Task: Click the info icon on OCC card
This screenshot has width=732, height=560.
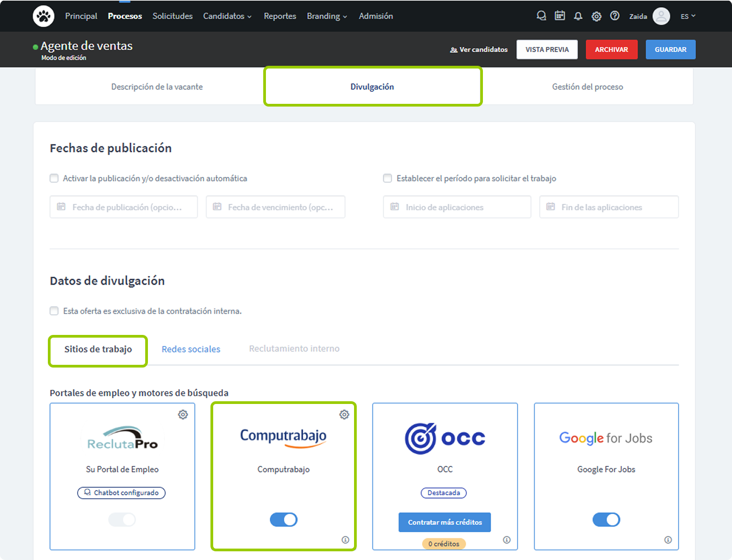Action: click(x=506, y=540)
